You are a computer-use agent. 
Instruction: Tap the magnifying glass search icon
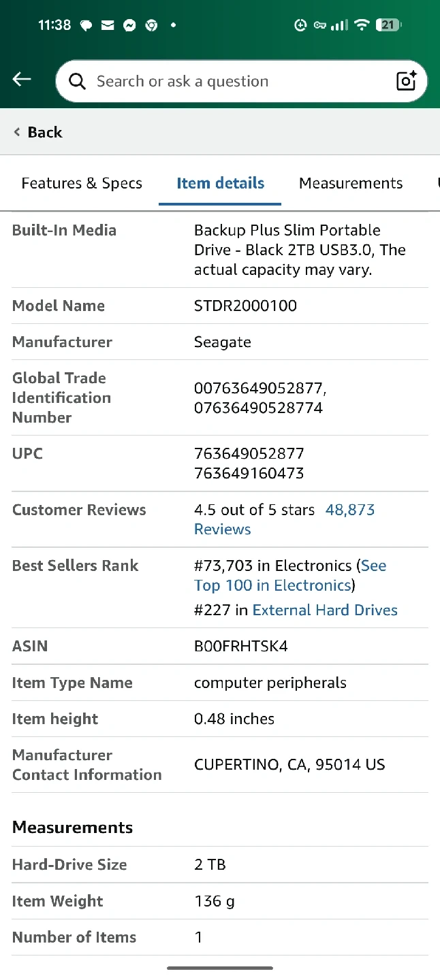click(78, 82)
